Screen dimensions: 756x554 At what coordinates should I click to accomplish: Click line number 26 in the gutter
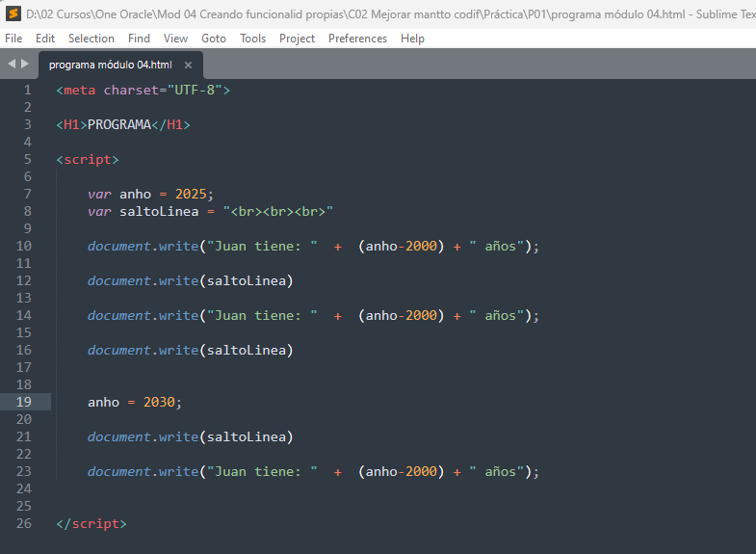click(x=24, y=523)
